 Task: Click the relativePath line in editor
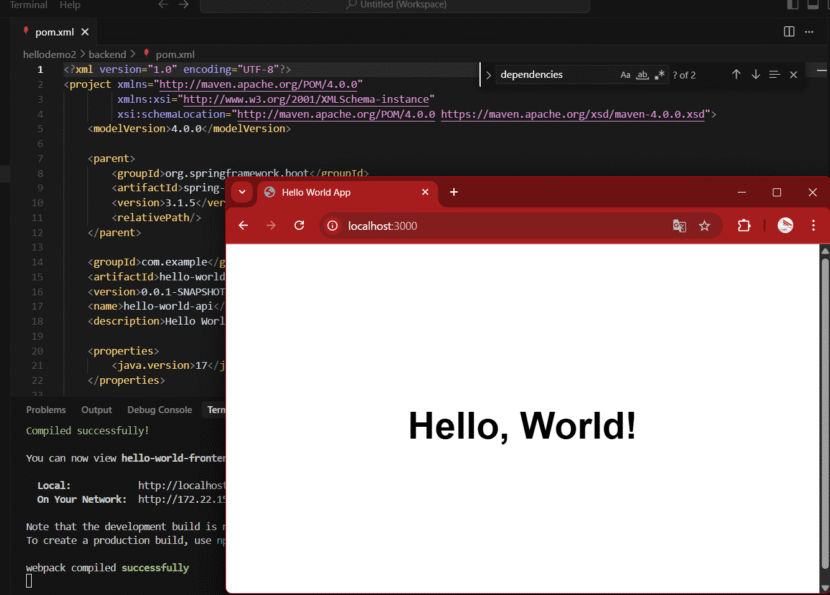pyautogui.click(x=156, y=218)
